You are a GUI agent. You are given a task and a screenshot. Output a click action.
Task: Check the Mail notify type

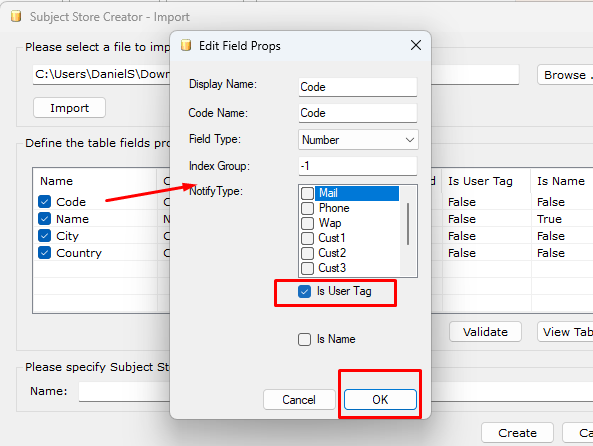tap(307, 193)
